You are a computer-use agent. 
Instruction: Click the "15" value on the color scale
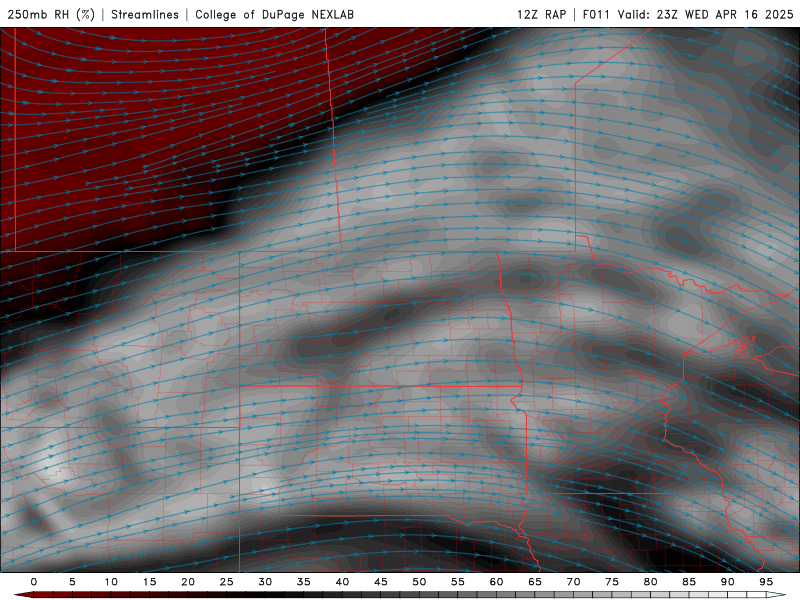click(x=149, y=582)
